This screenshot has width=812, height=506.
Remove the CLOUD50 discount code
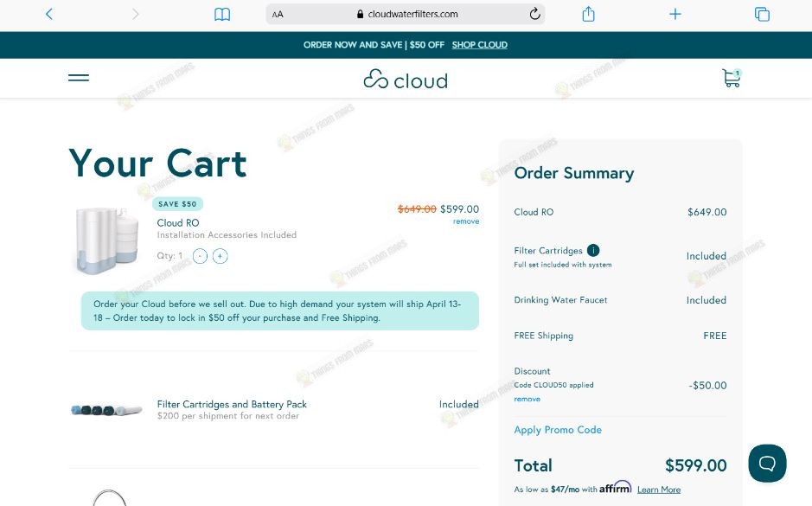click(x=527, y=399)
